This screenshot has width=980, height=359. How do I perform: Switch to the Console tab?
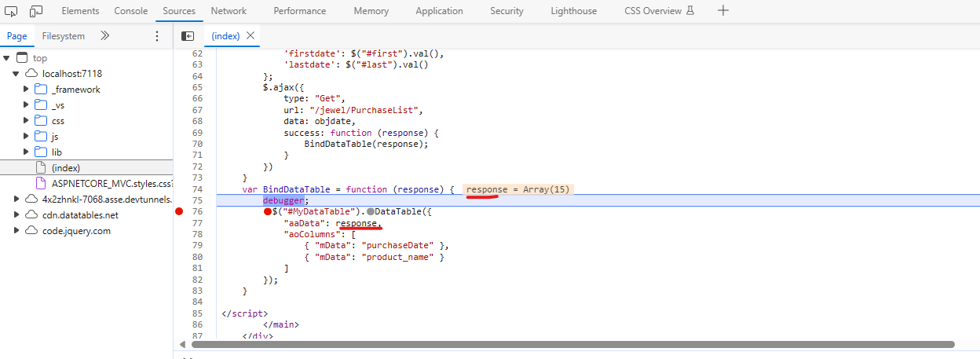[130, 11]
